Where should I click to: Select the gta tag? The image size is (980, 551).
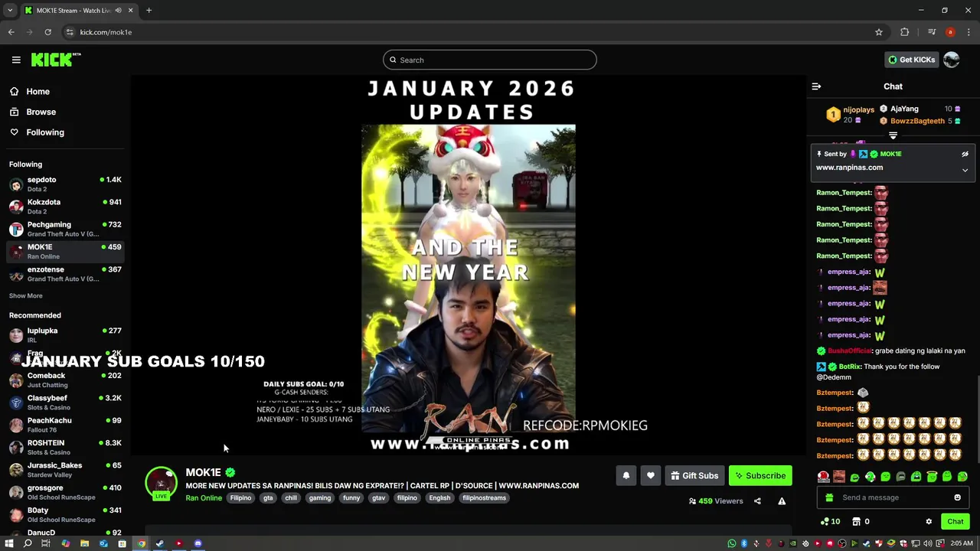pos(268,497)
